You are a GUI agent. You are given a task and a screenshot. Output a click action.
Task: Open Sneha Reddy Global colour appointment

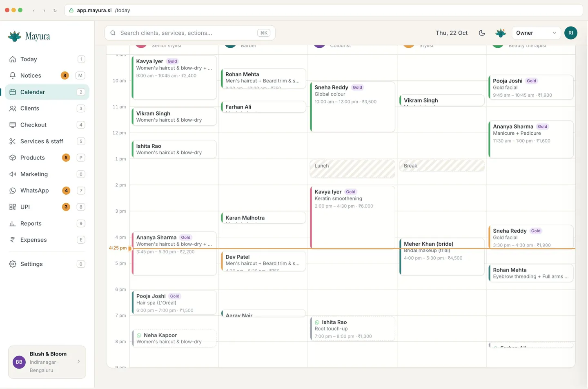coord(353,107)
